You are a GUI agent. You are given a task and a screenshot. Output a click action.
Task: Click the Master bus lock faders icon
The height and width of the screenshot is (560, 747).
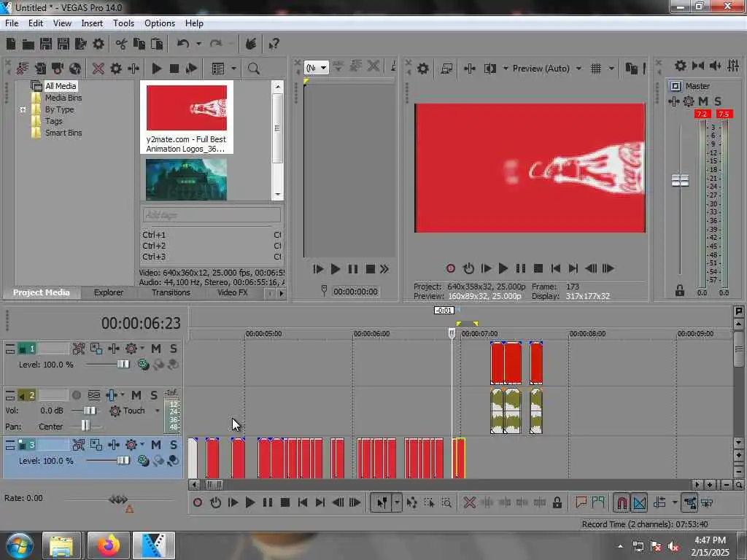[x=680, y=290]
